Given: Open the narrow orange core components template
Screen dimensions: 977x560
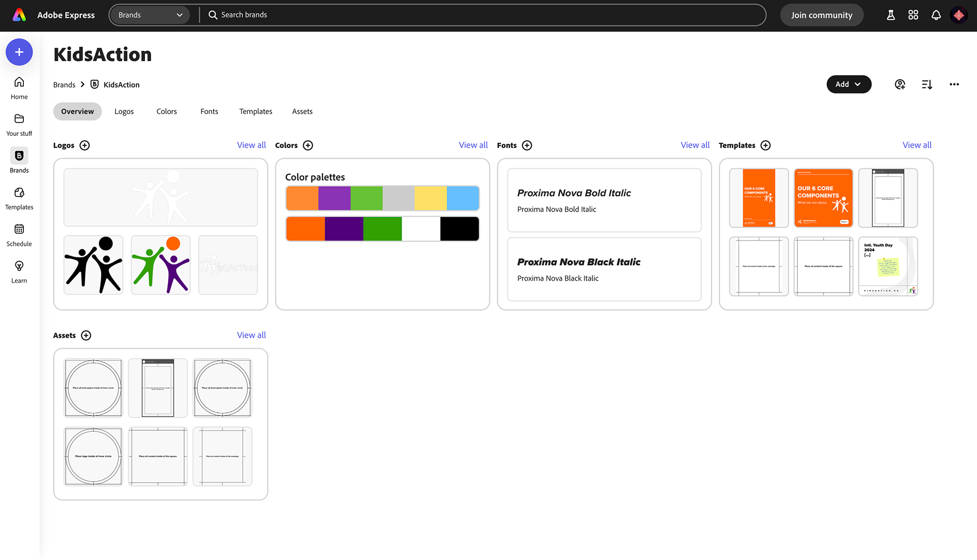Looking at the screenshot, I should [759, 198].
